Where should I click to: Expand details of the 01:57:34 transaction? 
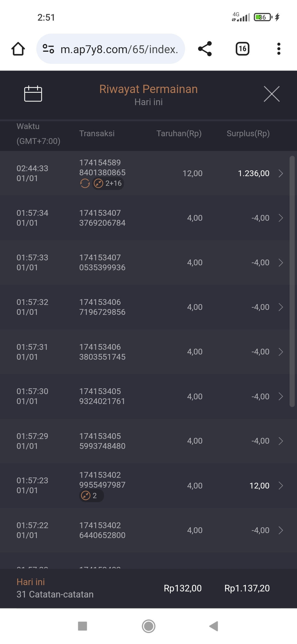281,218
